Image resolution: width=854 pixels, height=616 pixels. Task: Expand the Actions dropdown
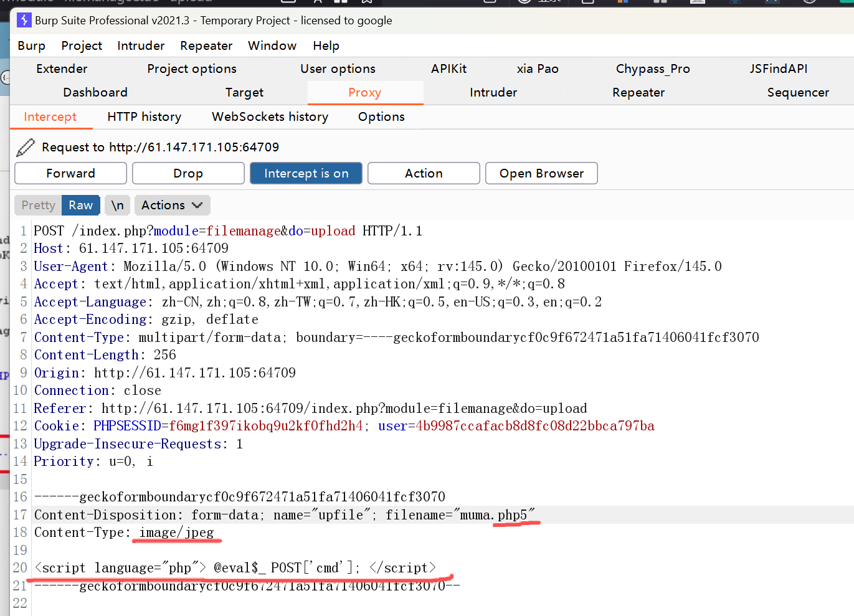point(172,205)
